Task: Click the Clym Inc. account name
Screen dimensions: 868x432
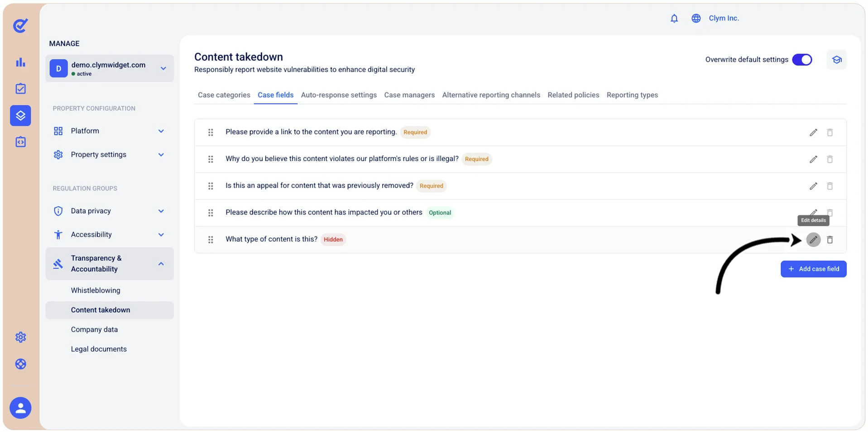Action: point(724,19)
